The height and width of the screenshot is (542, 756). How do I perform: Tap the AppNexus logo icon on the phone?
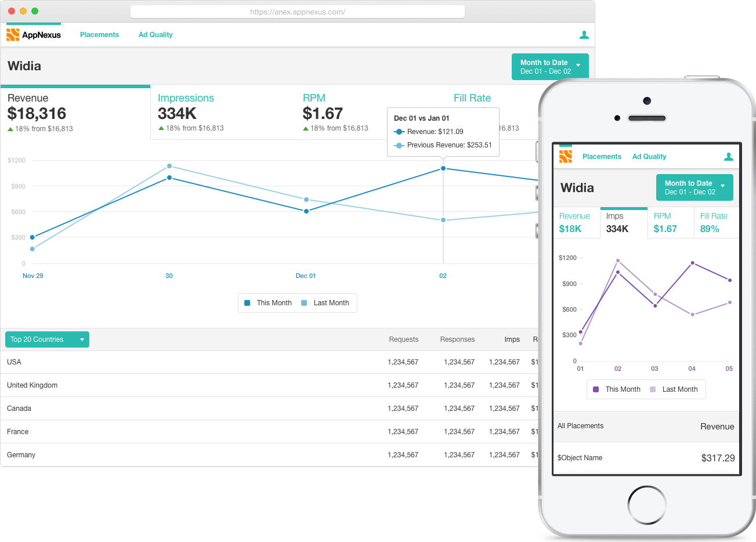click(x=566, y=156)
